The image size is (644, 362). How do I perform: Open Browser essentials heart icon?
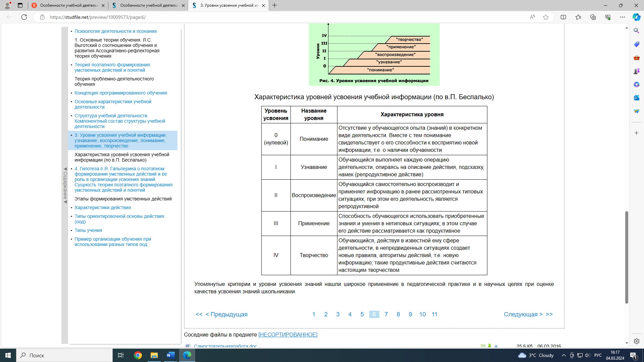click(x=608, y=17)
